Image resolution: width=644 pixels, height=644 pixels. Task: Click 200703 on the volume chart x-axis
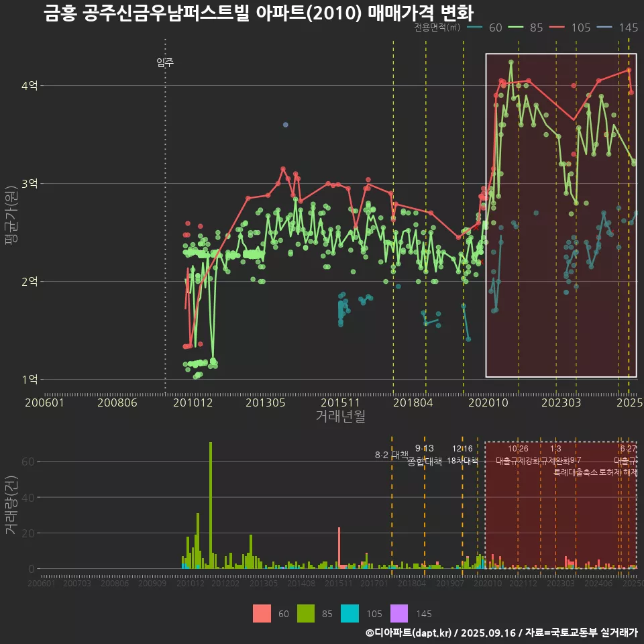[x=76, y=583]
